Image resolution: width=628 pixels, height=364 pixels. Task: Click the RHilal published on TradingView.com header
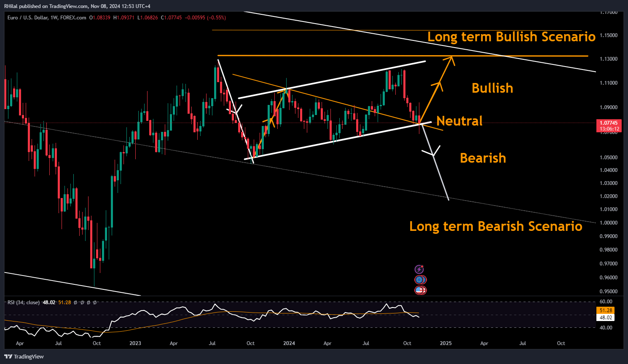(x=77, y=6)
